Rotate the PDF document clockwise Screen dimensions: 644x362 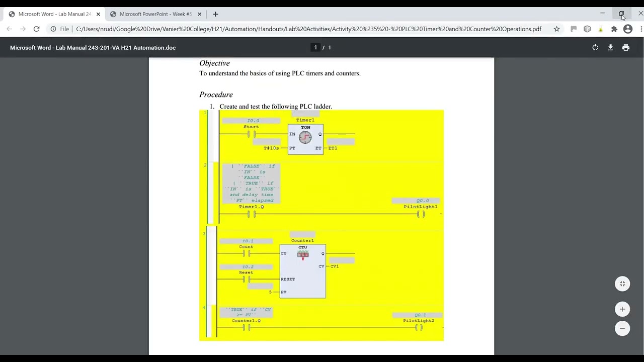(595, 47)
